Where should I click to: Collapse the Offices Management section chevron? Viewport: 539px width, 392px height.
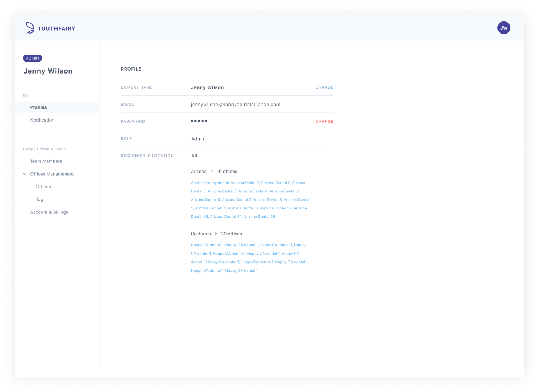point(25,174)
